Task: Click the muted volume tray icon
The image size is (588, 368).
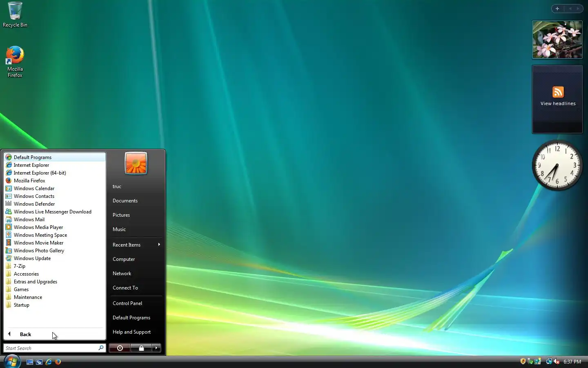Action: (557, 361)
